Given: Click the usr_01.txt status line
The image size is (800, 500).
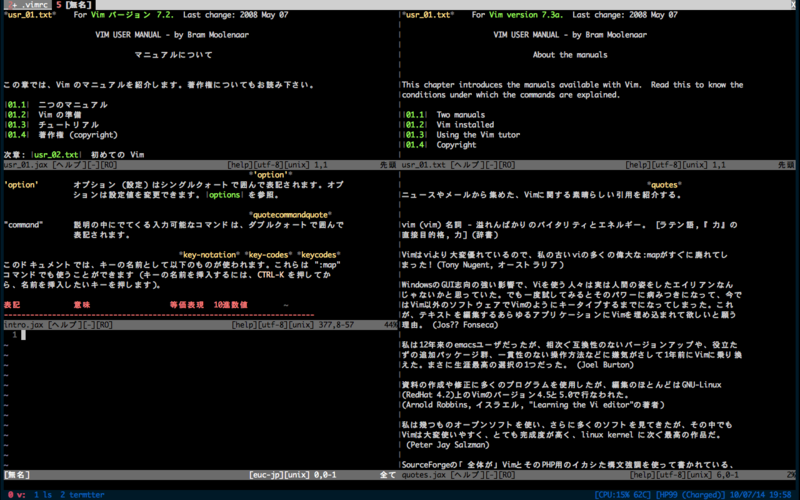Looking at the screenshot, I should (598, 165).
